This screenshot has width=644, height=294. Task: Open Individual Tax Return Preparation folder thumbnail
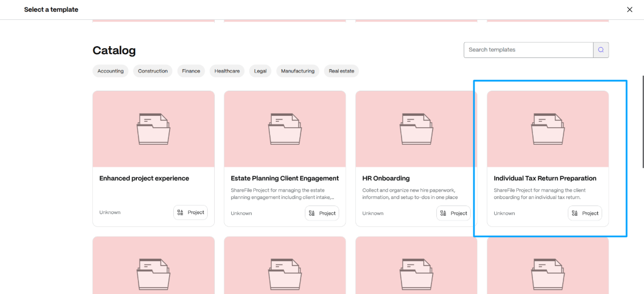[x=548, y=129]
